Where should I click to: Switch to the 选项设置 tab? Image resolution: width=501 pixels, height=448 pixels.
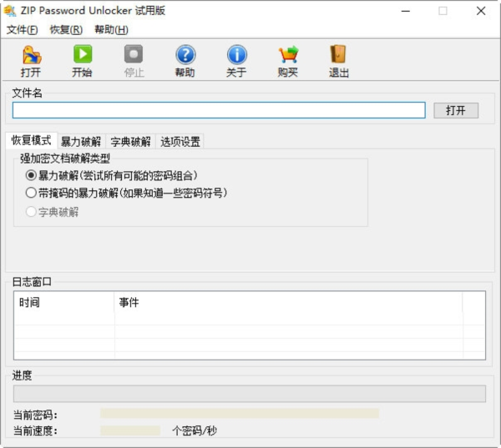click(180, 142)
